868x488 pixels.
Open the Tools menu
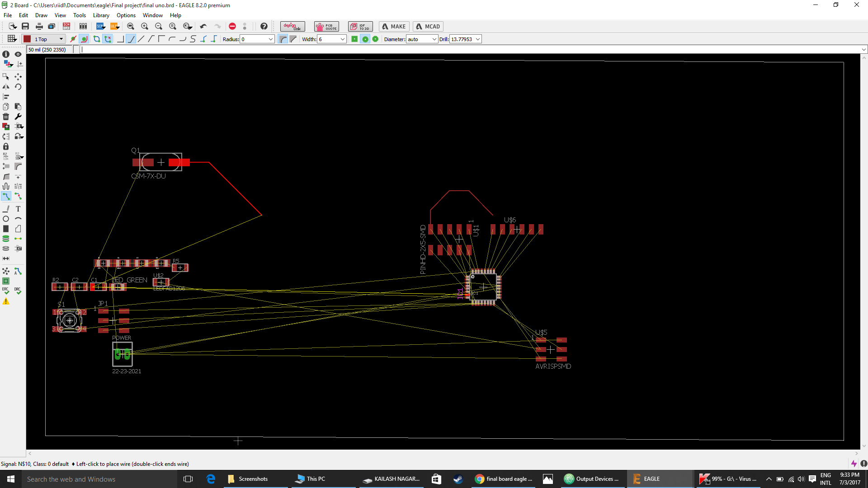[x=80, y=15]
